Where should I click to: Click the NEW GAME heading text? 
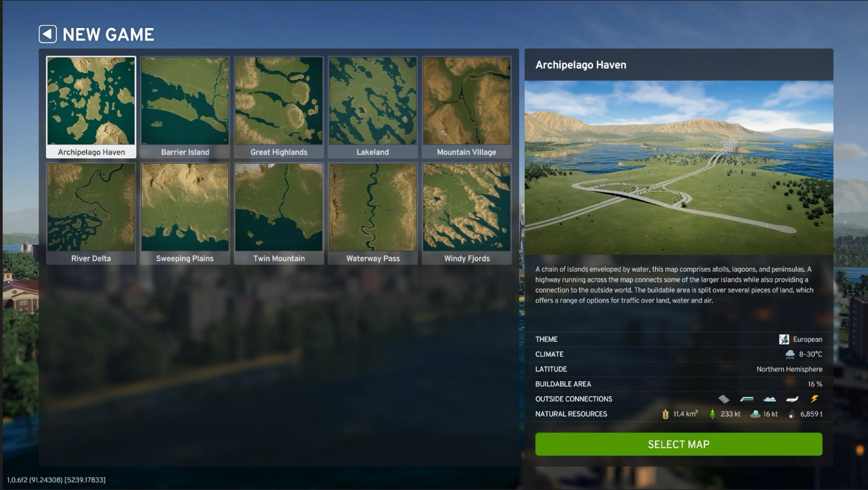point(108,35)
